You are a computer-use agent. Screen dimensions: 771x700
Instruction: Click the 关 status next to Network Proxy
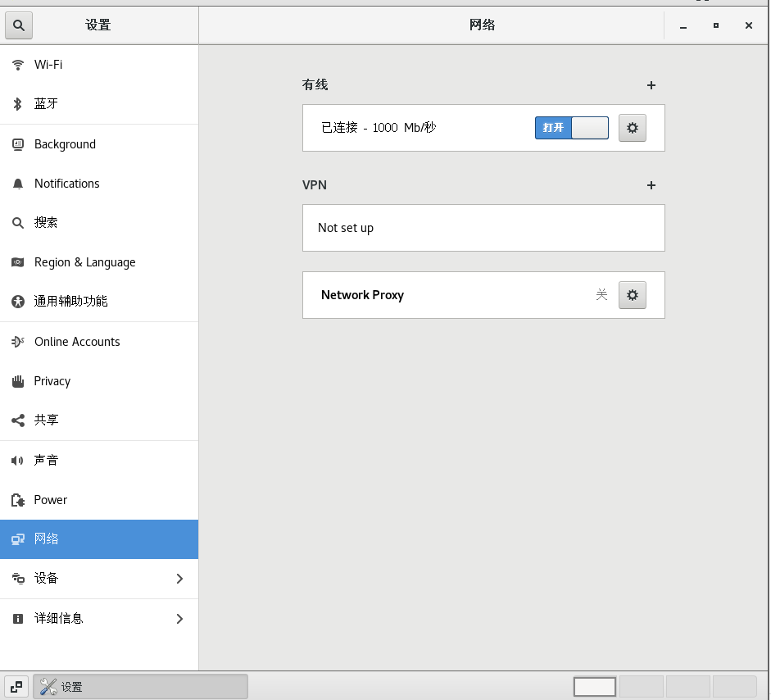click(601, 295)
